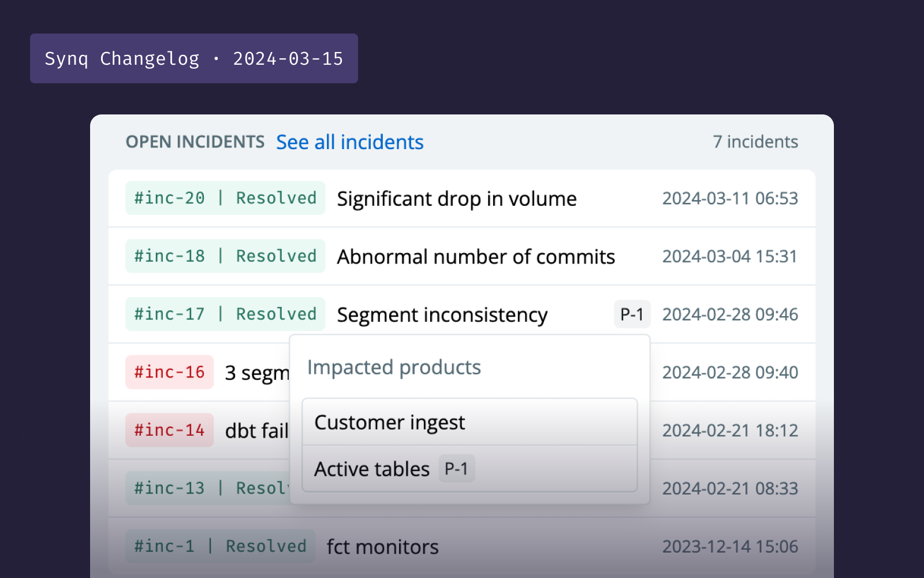Click timestamp 2024-02-28 09:46
The width and height of the screenshot is (924, 578).
730,314
